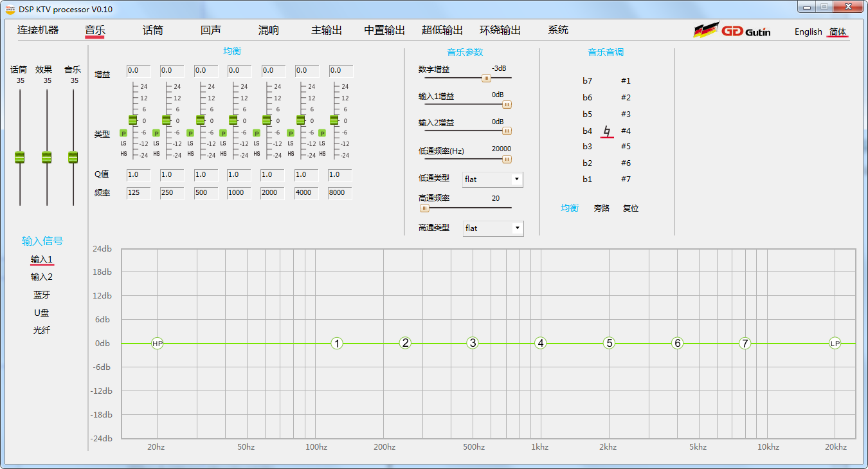Set 4000 Hz band type to HS
The image size is (868, 469).
(x=291, y=154)
